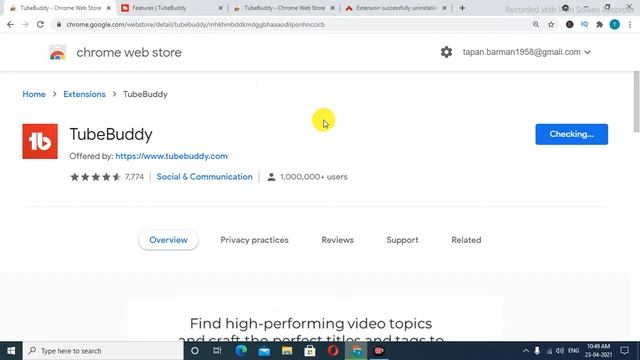Bookmark this page with the star icon
The height and width of the screenshot is (360, 640).
(x=551, y=24)
